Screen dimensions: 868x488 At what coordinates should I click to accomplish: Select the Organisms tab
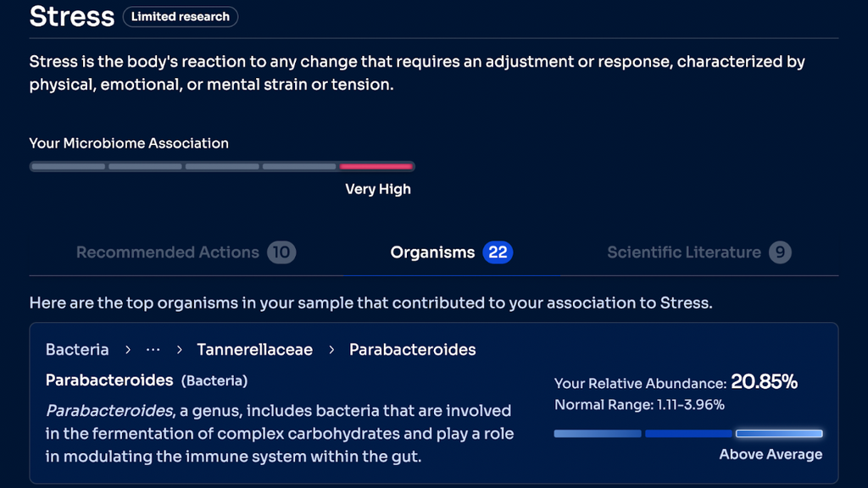pyautogui.click(x=432, y=252)
